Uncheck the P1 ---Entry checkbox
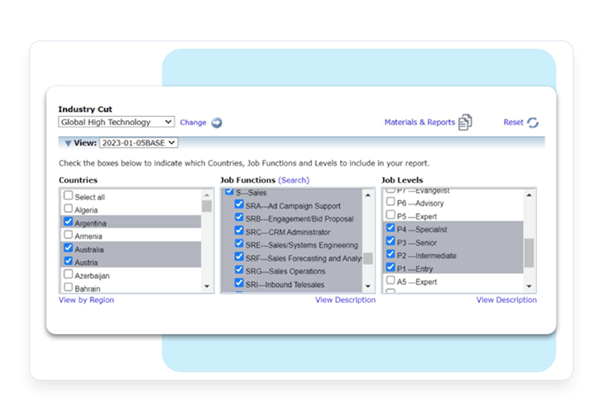 [x=390, y=267]
